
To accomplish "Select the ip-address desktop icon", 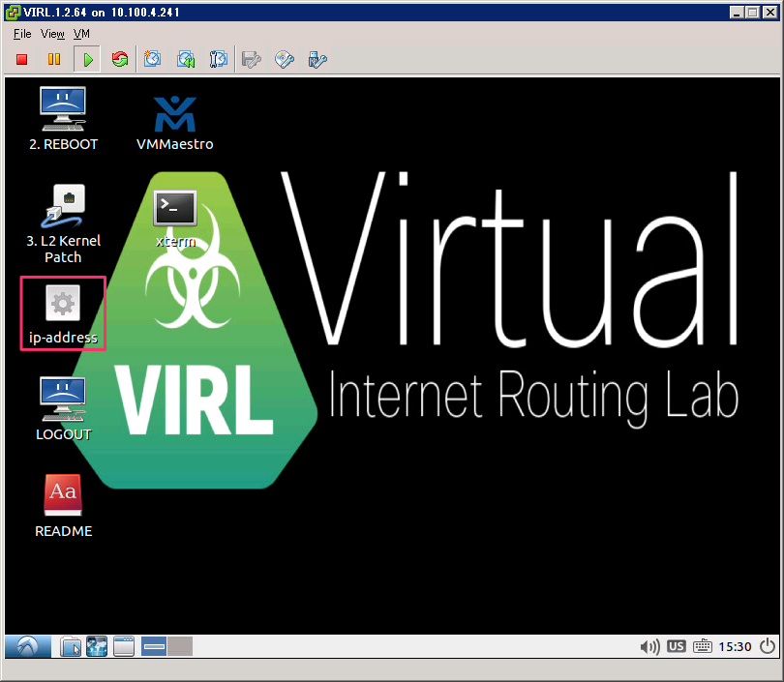I will tap(63, 314).
